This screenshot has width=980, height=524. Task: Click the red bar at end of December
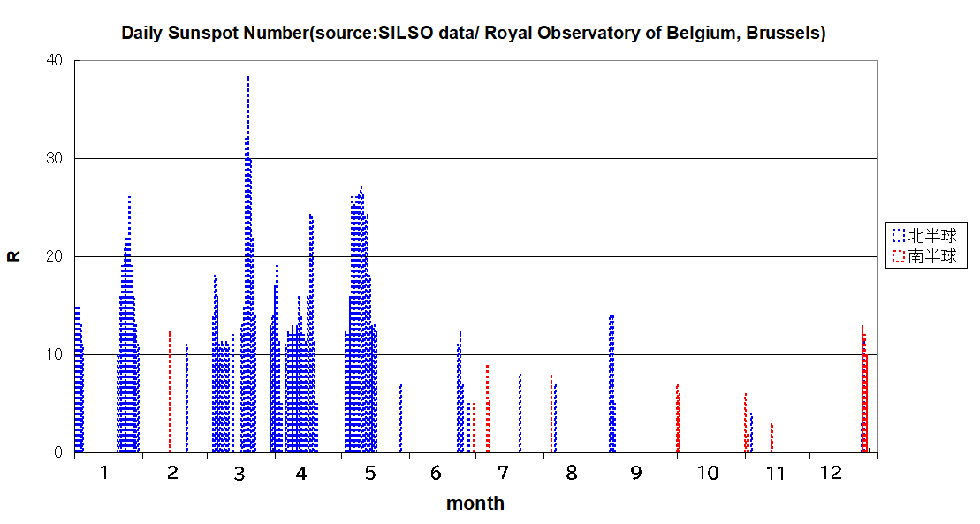[x=863, y=389]
